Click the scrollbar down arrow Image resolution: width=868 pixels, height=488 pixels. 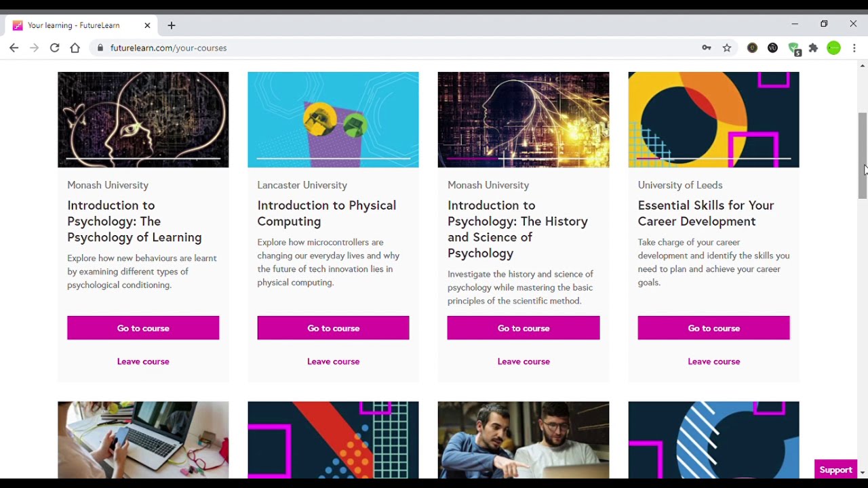[863, 472]
